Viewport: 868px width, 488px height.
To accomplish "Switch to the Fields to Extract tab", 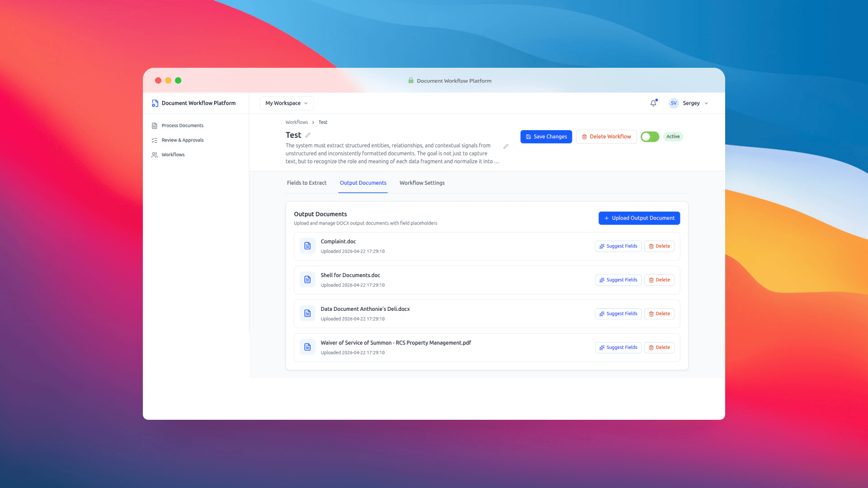I will point(307,183).
